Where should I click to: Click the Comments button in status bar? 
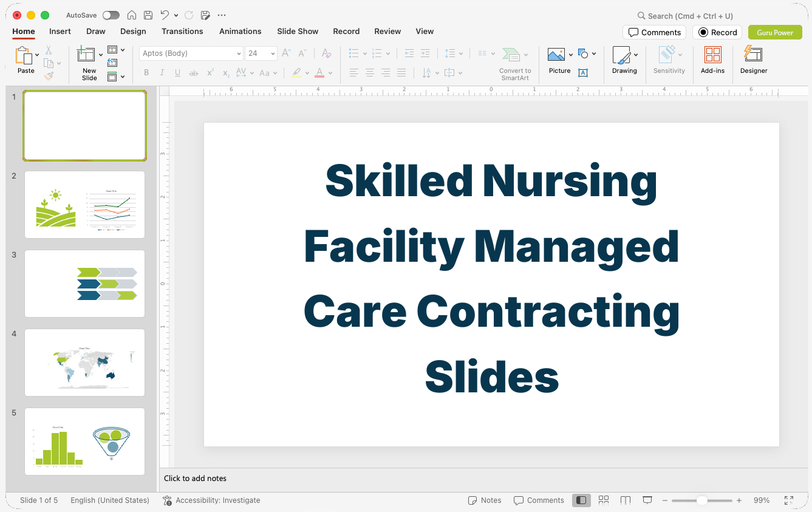point(539,500)
